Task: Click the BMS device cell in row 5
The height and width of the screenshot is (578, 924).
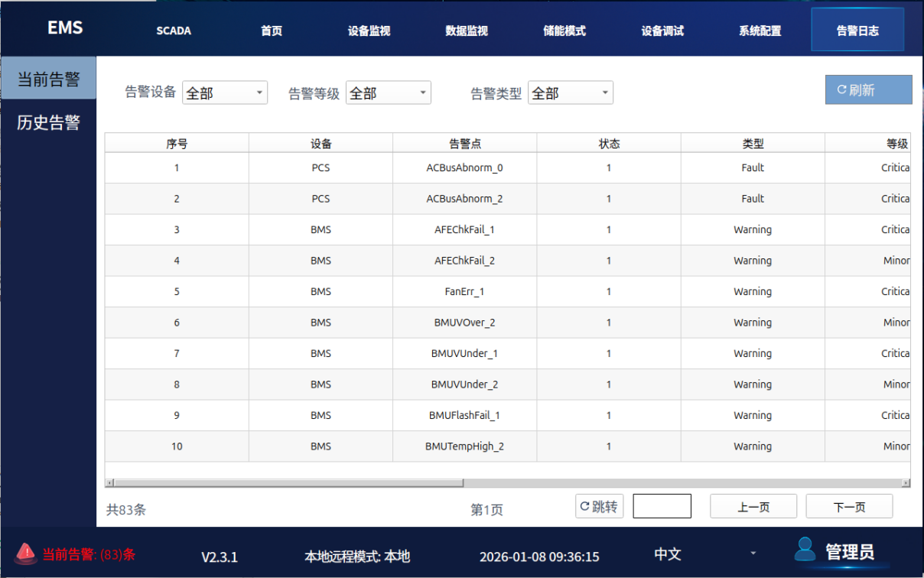Action: (321, 291)
